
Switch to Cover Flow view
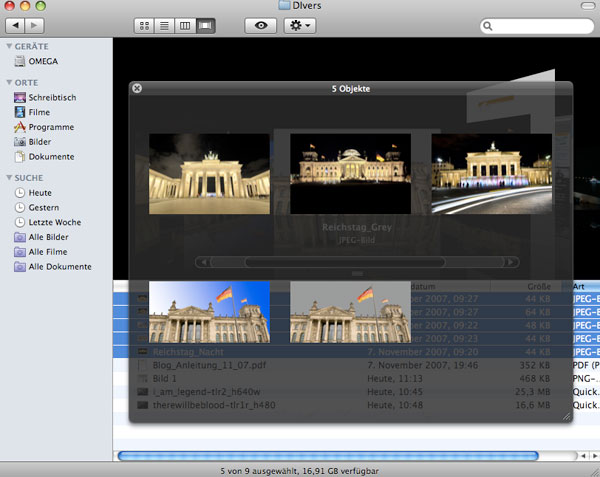[x=205, y=26]
